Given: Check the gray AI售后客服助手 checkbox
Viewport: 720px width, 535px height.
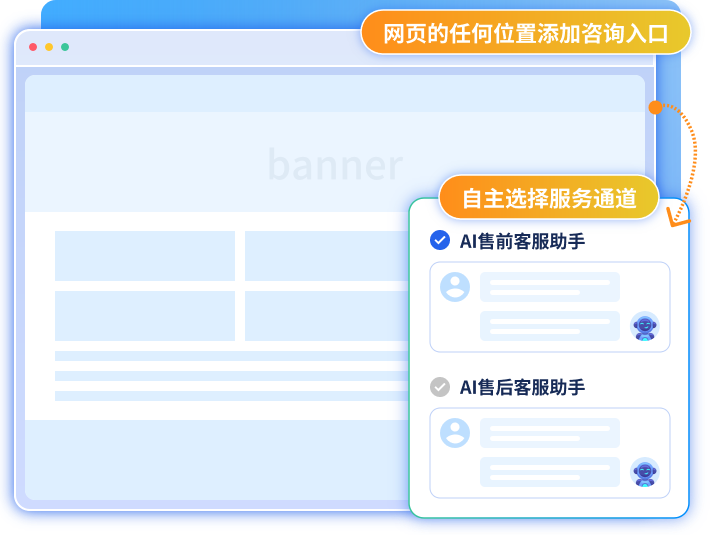Looking at the screenshot, I should click(439, 386).
